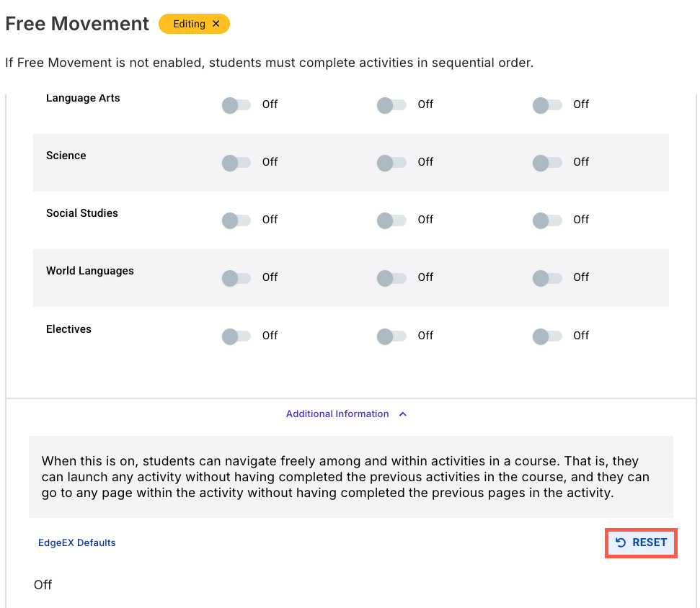Toggle the second Social Studies switch
700x608 pixels.
(x=391, y=220)
